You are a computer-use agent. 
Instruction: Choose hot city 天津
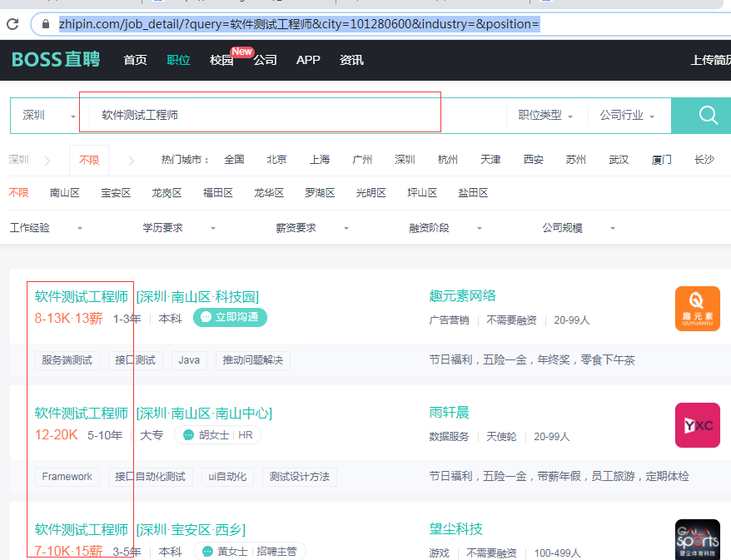click(x=490, y=160)
